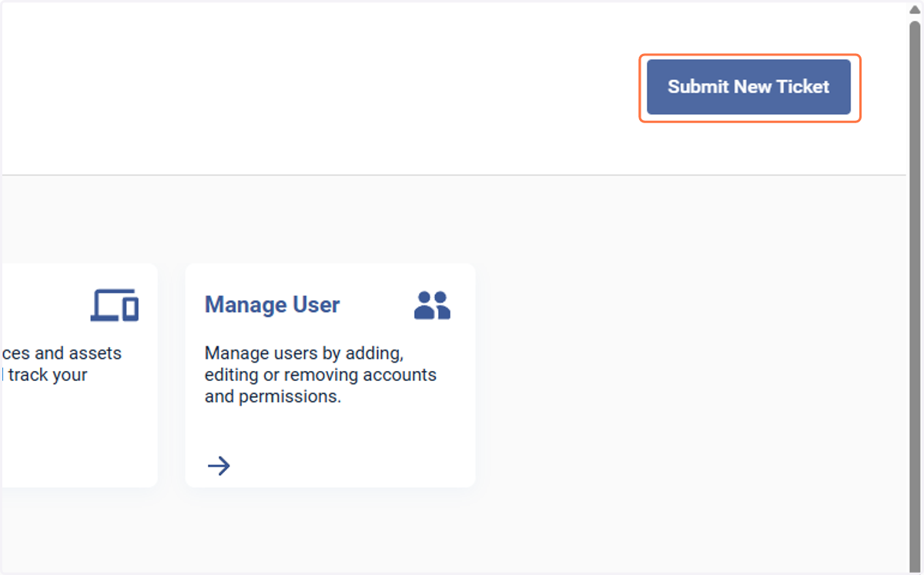Click the Manage User people icon
The height and width of the screenshot is (575, 924).
tap(432, 306)
